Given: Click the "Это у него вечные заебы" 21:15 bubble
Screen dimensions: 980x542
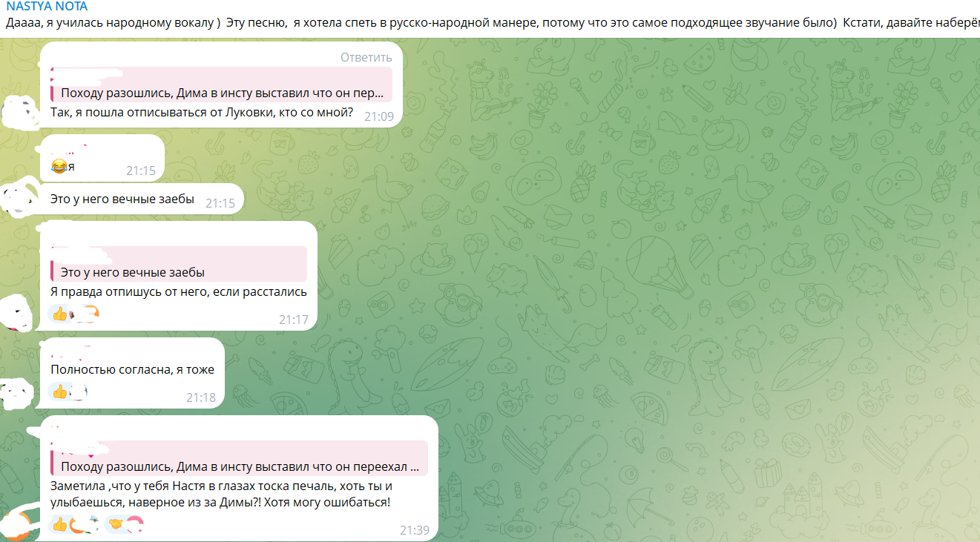Looking at the screenshot, I should (x=141, y=199).
